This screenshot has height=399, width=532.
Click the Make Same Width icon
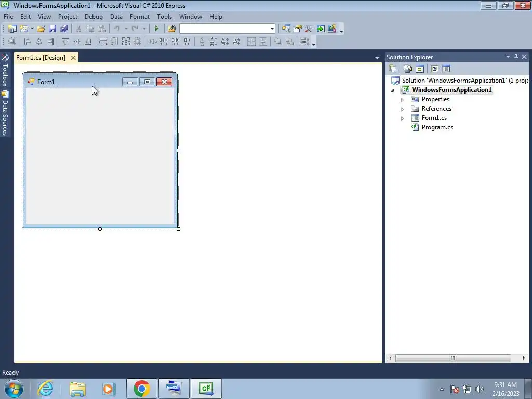pyautogui.click(x=103, y=42)
